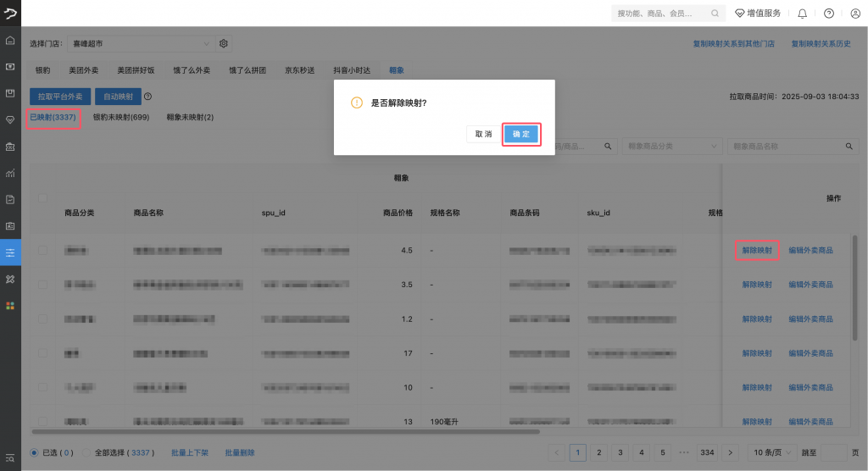Click the colorful apps grid sidebar icon
Screen dimensions: 868x471
pos(10,305)
